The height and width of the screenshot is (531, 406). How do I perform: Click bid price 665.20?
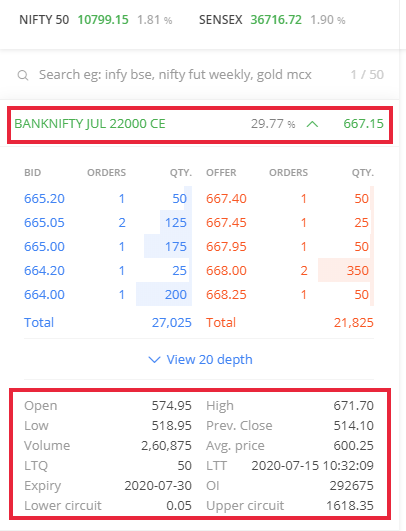[x=44, y=199]
